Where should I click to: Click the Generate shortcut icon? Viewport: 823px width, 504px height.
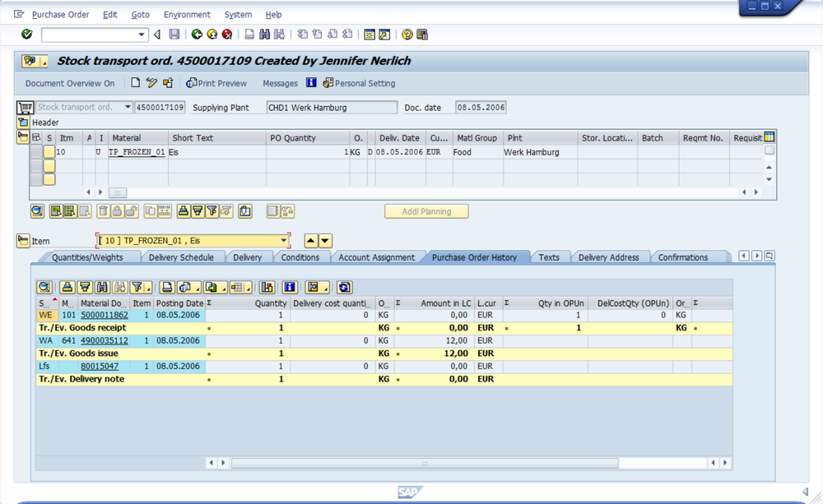pos(384,35)
